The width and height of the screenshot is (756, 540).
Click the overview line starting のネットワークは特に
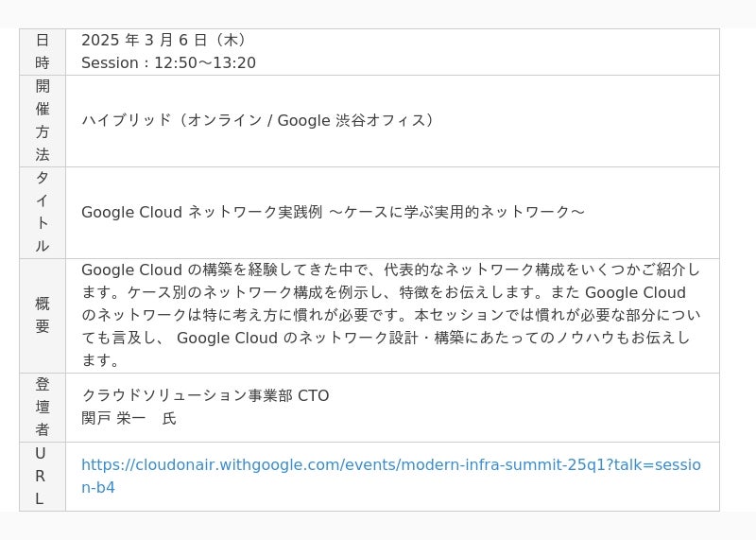pos(390,315)
